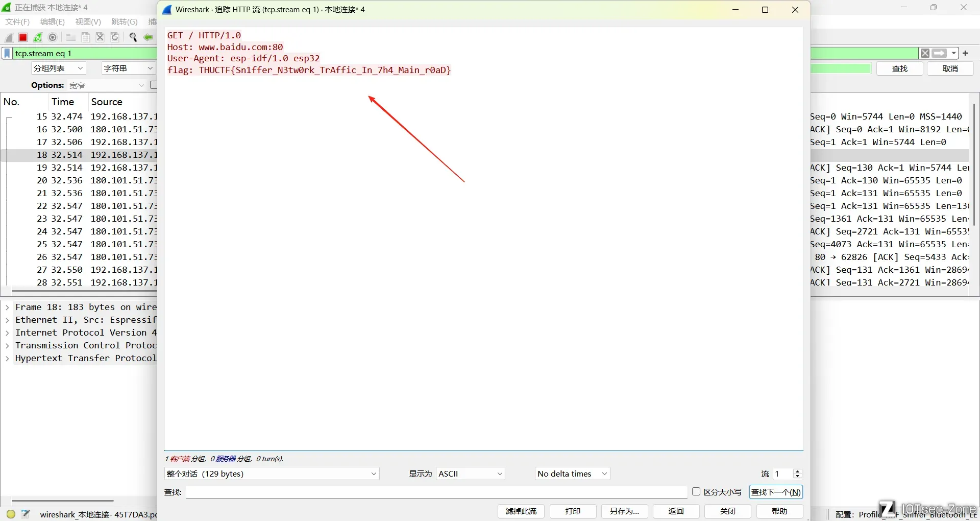Open the 显示为 ASCII format dropdown
This screenshot has width=980, height=521.
[470, 473]
